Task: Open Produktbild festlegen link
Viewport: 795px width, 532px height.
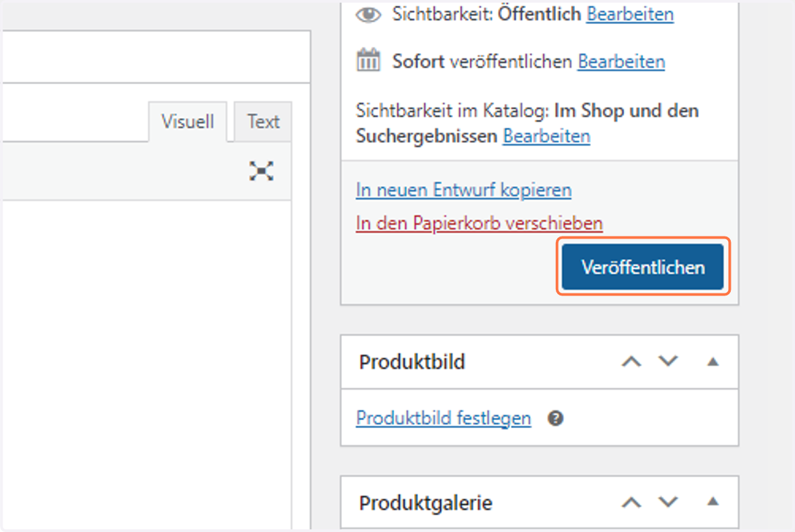Action: click(x=444, y=419)
